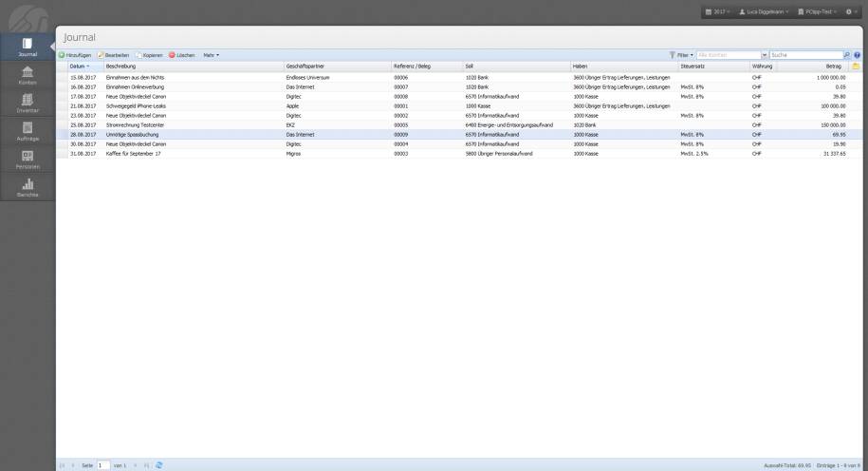
Task: Go to first page using pager arrow
Action: pyautogui.click(x=62, y=465)
